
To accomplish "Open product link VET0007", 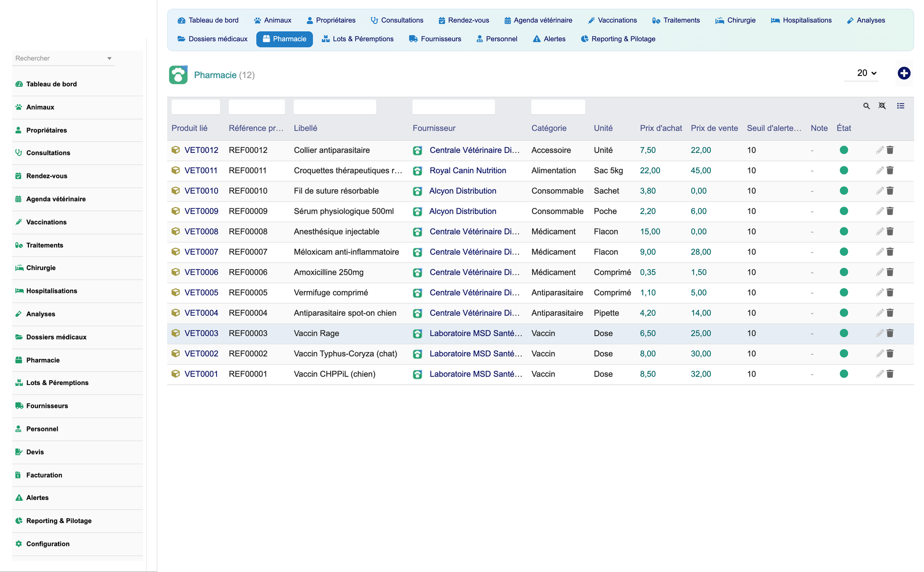I will [201, 252].
